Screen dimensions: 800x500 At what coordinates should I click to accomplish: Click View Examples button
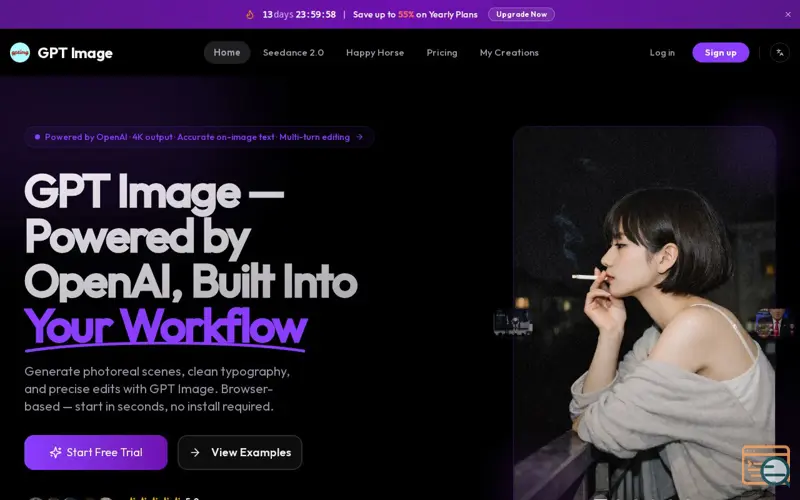[240, 452]
